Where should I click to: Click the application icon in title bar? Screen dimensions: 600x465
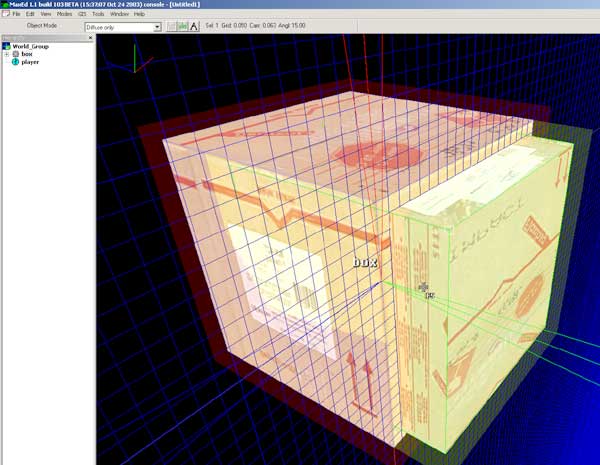coord(5,5)
